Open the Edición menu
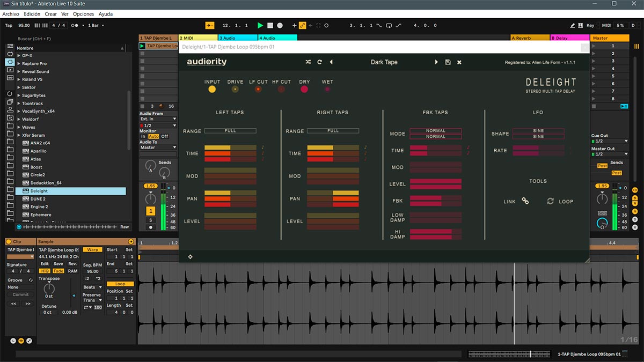The height and width of the screenshot is (362, 644). (32, 14)
